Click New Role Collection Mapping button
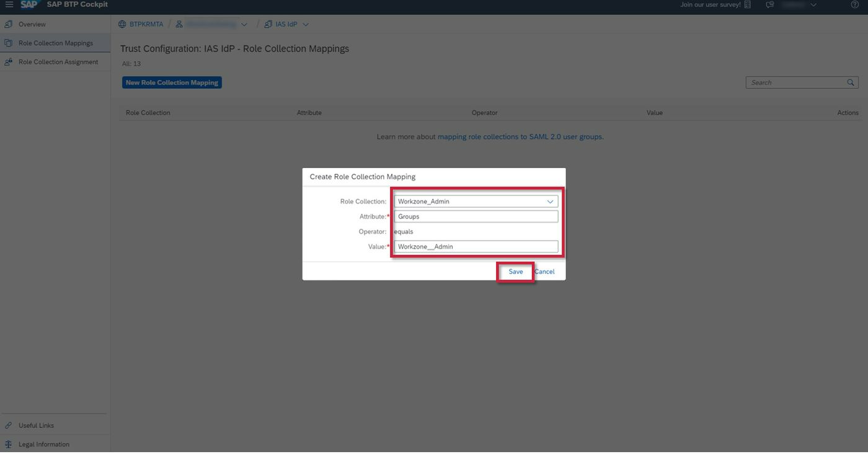This screenshot has height=454, width=868. 172,82
